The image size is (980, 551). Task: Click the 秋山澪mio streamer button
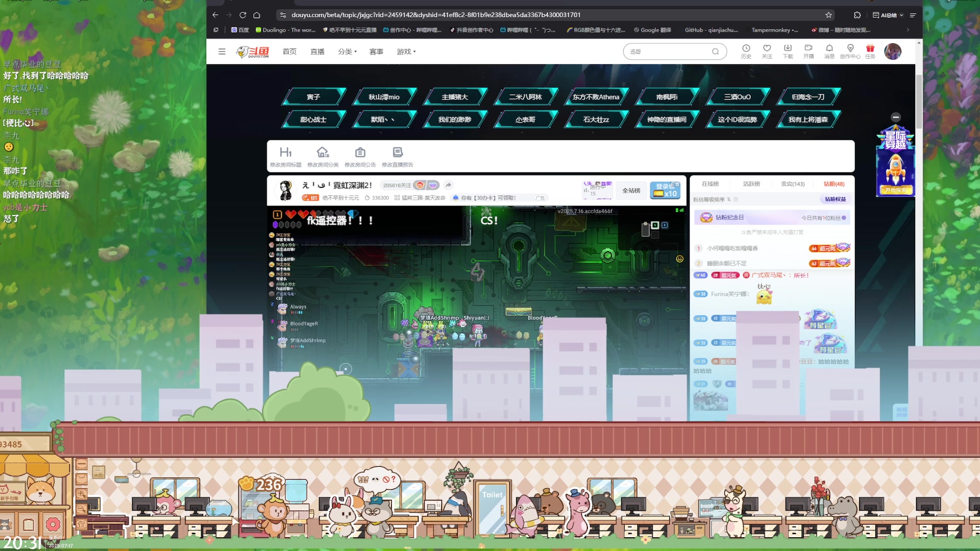[384, 97]
